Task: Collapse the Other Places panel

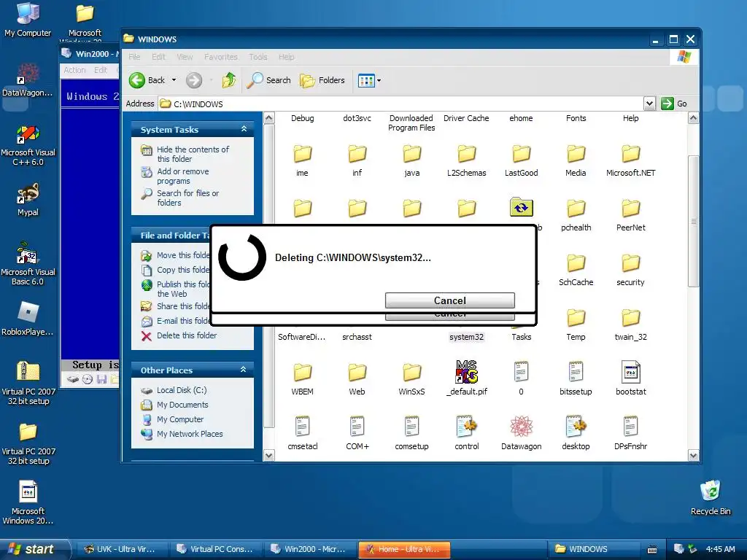Action: [244, 370]
